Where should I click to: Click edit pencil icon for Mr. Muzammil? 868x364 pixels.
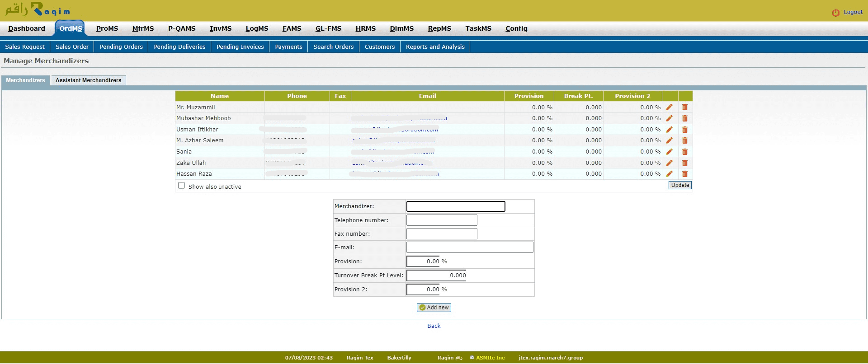[669, 107]
